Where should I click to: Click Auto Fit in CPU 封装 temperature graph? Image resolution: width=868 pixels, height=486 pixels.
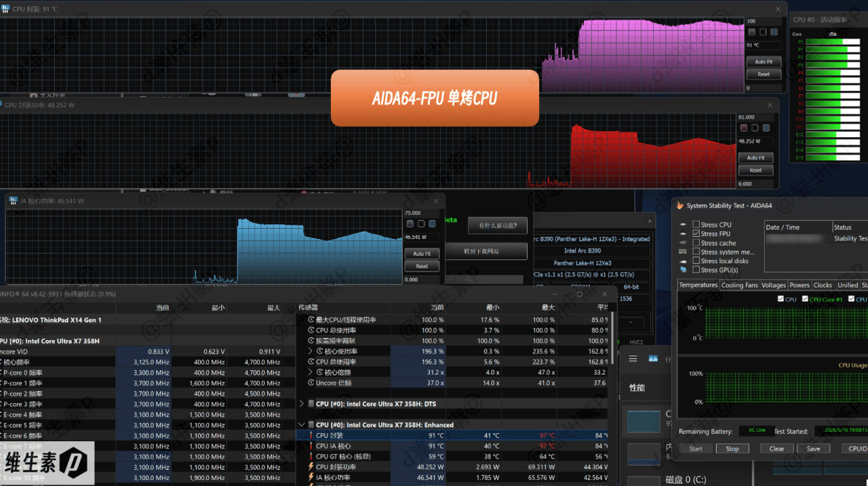[x=764, y=62]
